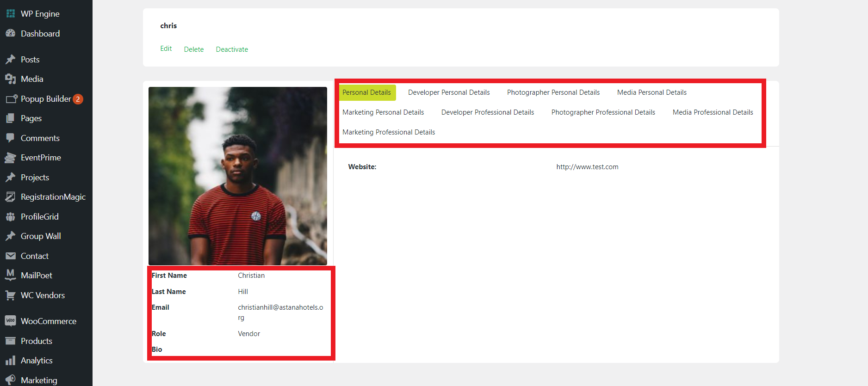Click the MailPoet M icon
This screenshot has width=868, height=386.
pos(10,275)
